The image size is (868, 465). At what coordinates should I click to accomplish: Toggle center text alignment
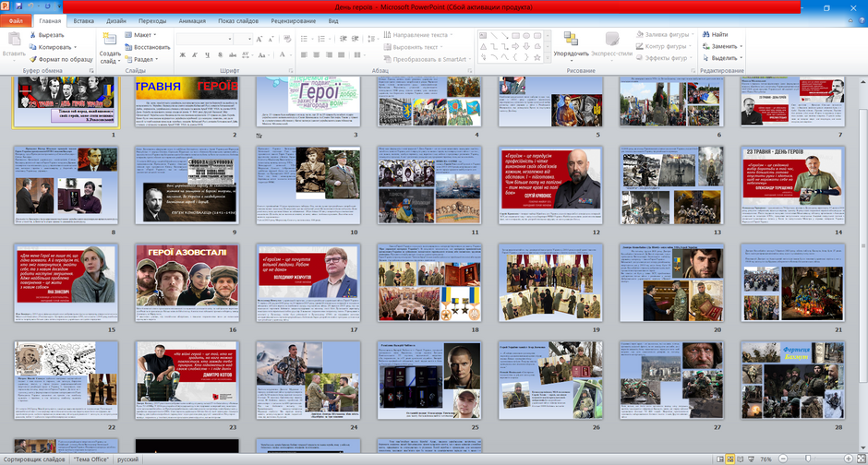tap(317, 54)
